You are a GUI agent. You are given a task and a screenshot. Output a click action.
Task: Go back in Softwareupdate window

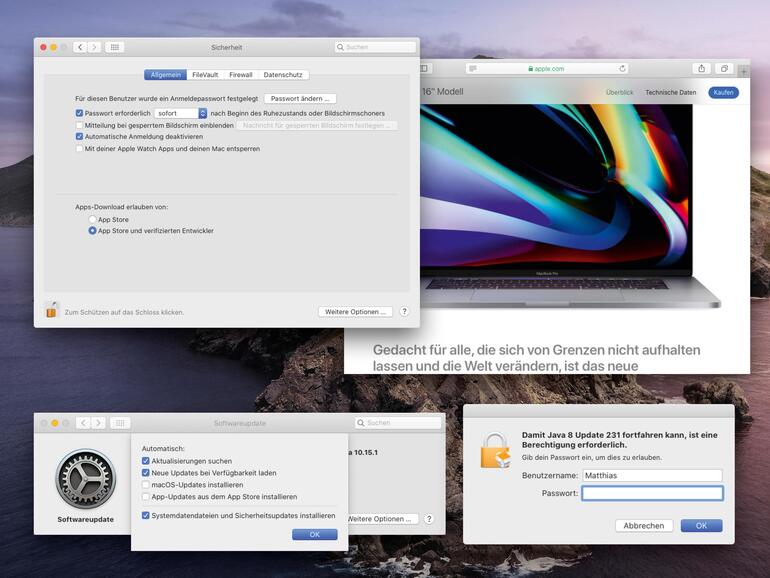point(83,423)
